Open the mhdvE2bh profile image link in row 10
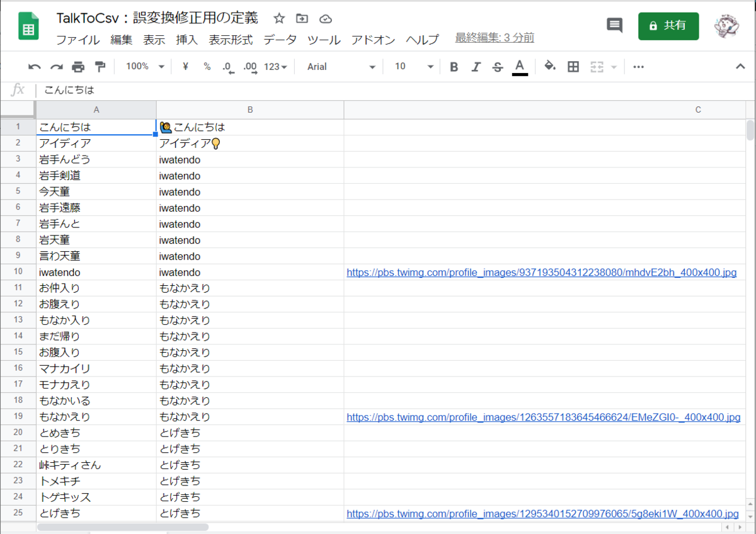756x534 pixels. tap(542, 272)
